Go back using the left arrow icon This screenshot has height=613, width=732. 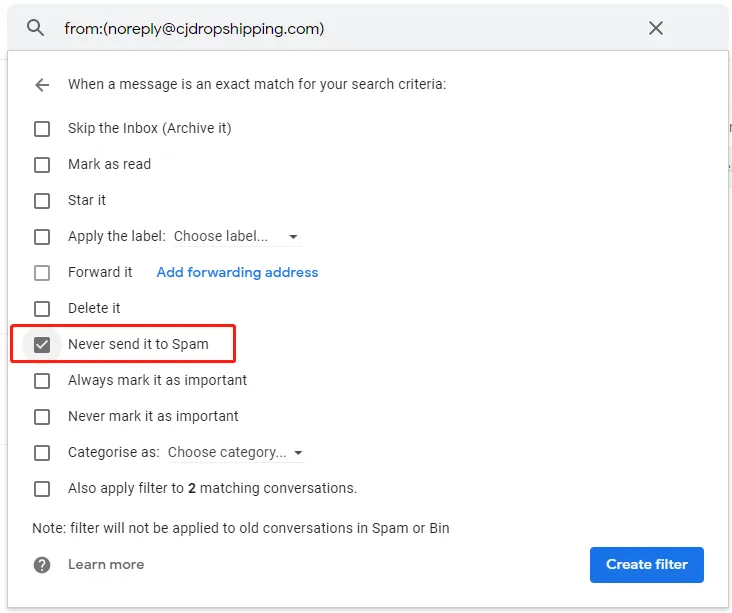[42, 85]
